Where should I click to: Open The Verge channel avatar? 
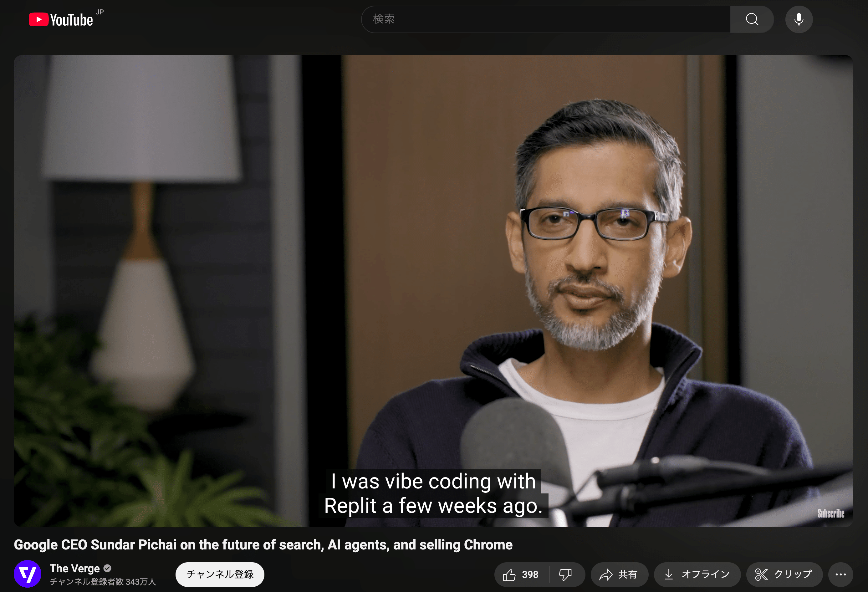click(x=27, y=574)
